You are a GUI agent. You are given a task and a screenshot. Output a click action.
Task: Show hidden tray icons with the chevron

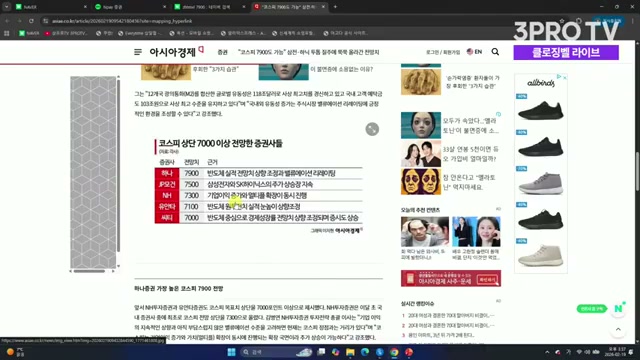[x=547, y=352]
